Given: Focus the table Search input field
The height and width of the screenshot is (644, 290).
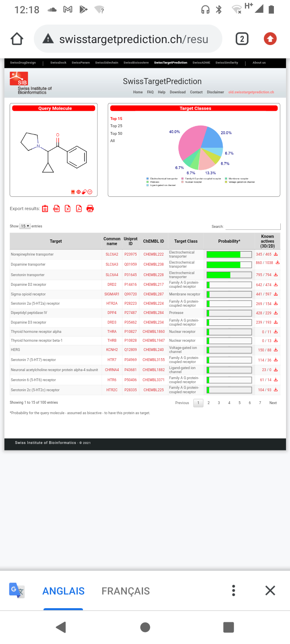Looking at the screenshot, I should coord(253,226).
